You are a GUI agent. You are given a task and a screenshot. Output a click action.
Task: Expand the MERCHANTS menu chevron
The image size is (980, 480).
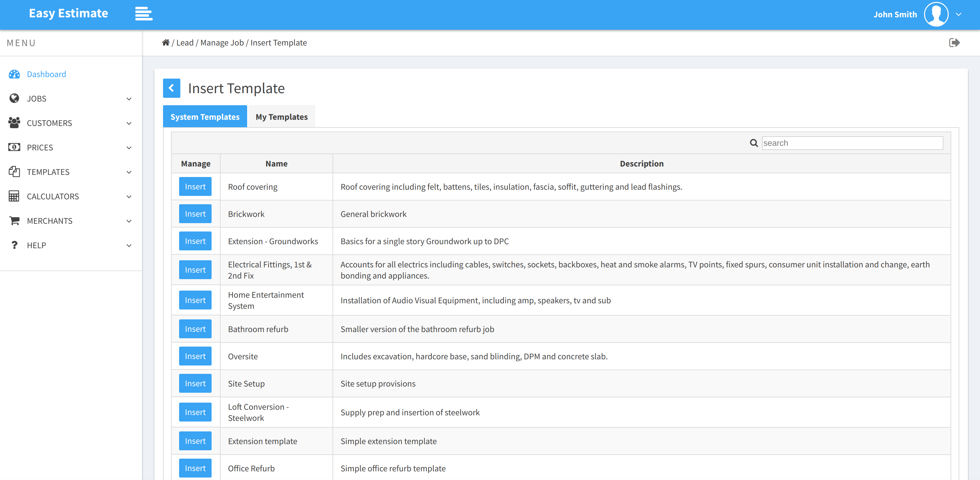tap(129, 221)
